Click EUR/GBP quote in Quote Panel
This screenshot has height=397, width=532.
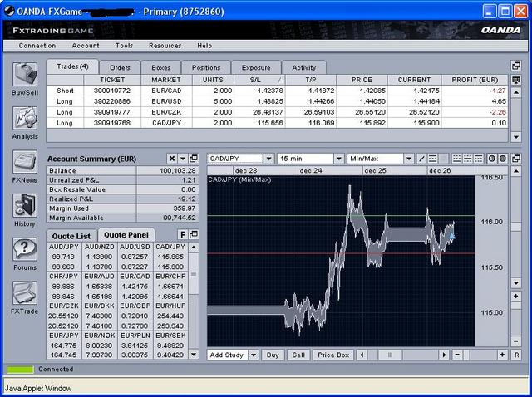(135, 316)
